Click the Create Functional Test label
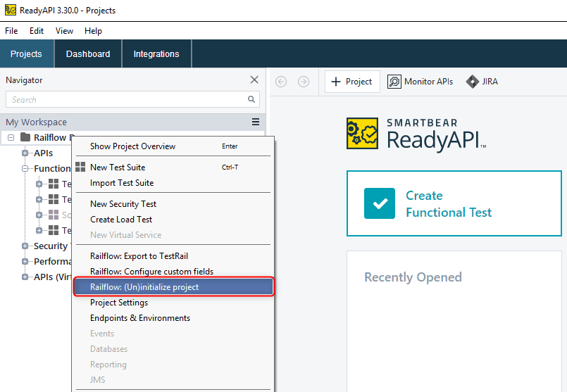The width and height of the screenshot is (567, 392). click(449, 204)
